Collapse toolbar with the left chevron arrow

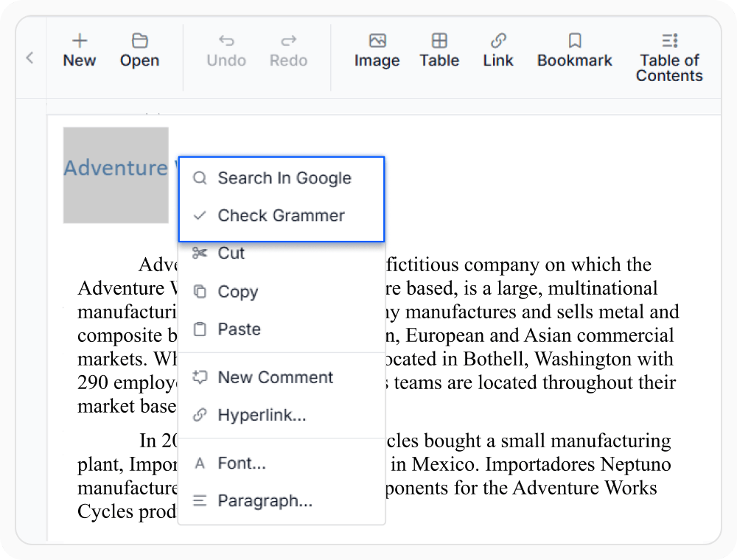[x=29, y=57]
